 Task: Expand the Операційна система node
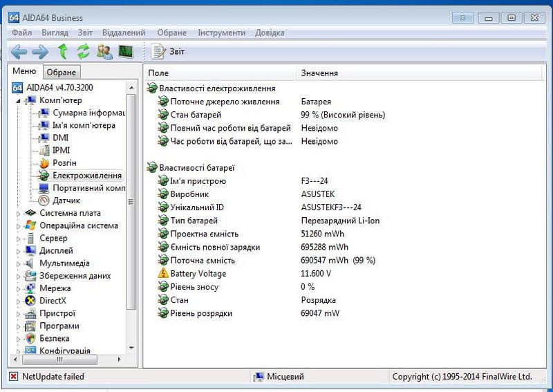(x=19, y=226)
